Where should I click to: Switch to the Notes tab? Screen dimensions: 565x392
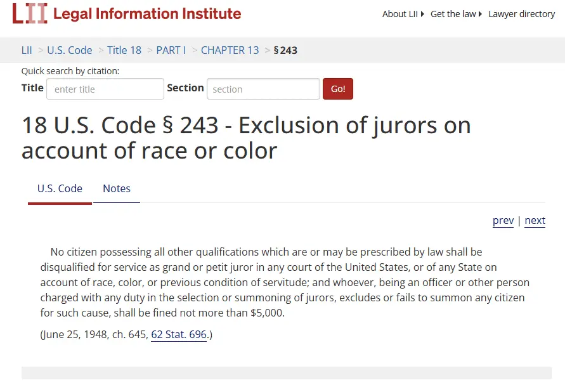117,188
